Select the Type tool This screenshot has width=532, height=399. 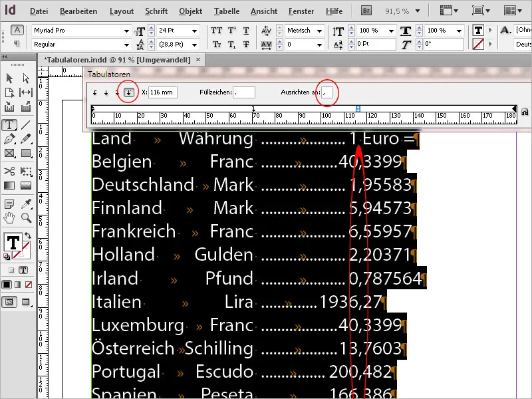[9, 124]
